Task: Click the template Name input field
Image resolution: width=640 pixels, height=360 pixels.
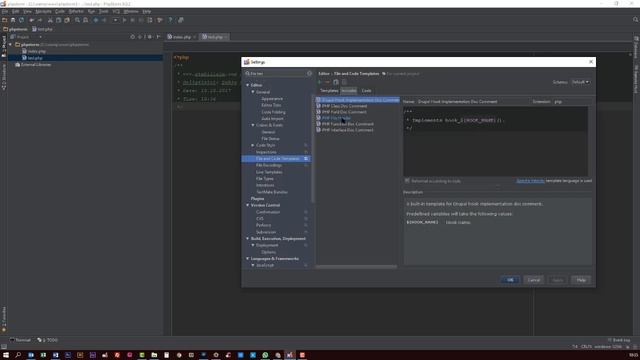Action: coord(473,102)
